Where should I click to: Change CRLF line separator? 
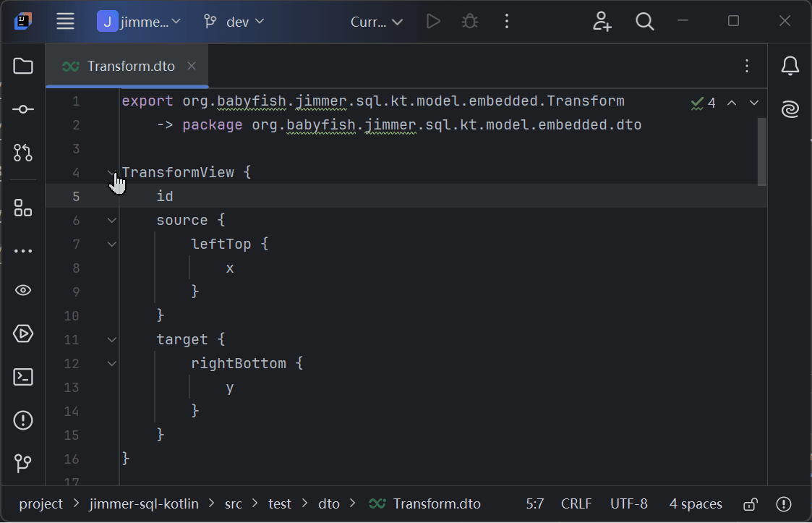coord(576,503)
